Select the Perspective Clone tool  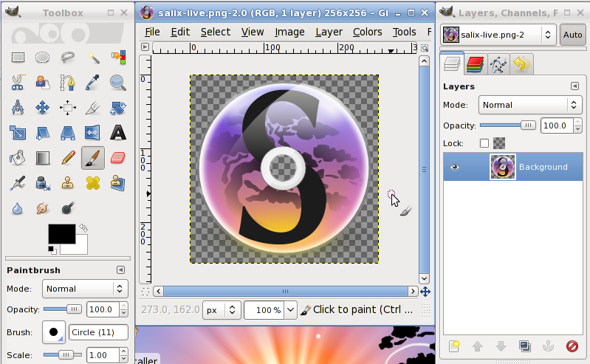click(117, 183)
